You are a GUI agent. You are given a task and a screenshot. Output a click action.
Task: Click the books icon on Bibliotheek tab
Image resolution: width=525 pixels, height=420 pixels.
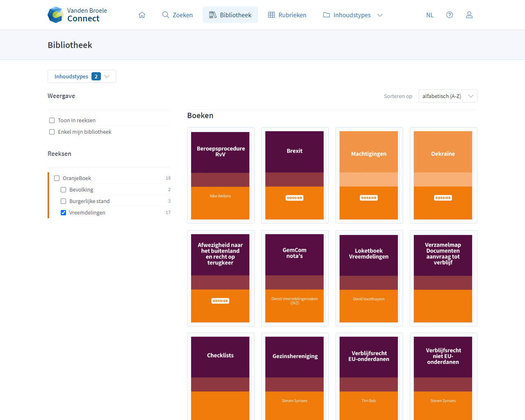(213, 15)
